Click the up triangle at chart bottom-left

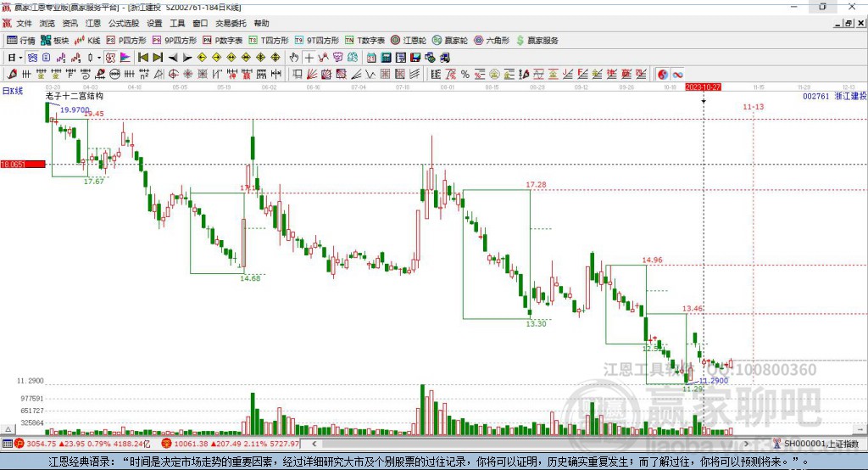8,429
